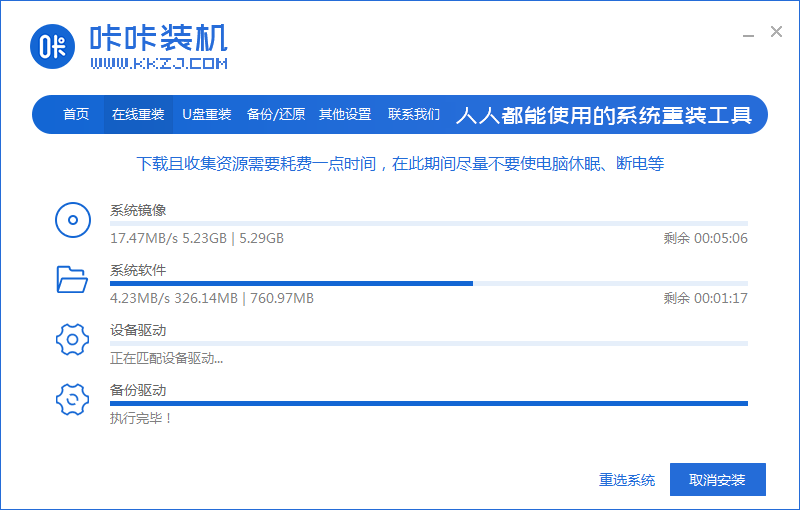The height and width of the screenshot is (510, 800).
Task: Click the 设备驱动 gear icon
Action: click(73, 340)
